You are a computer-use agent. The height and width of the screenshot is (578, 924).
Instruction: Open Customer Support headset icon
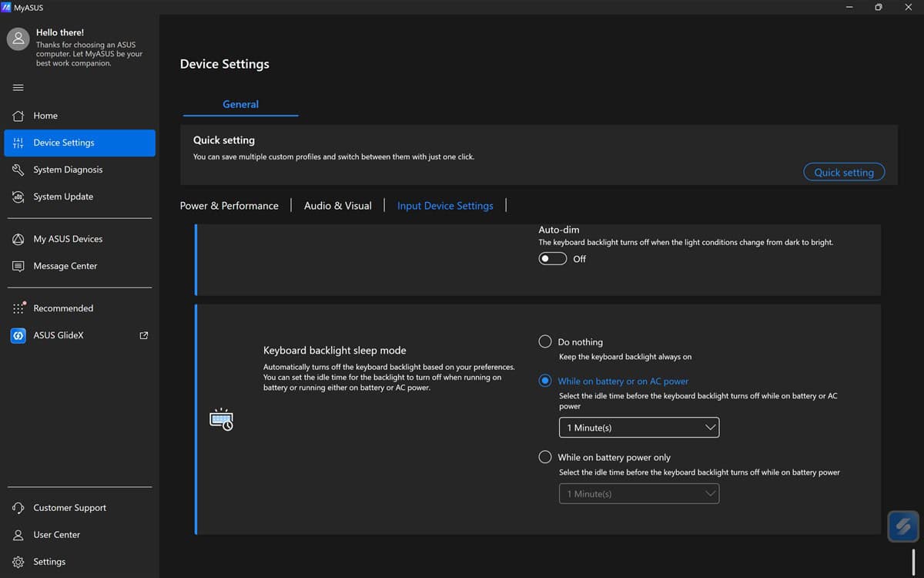[x=18, y=508]
